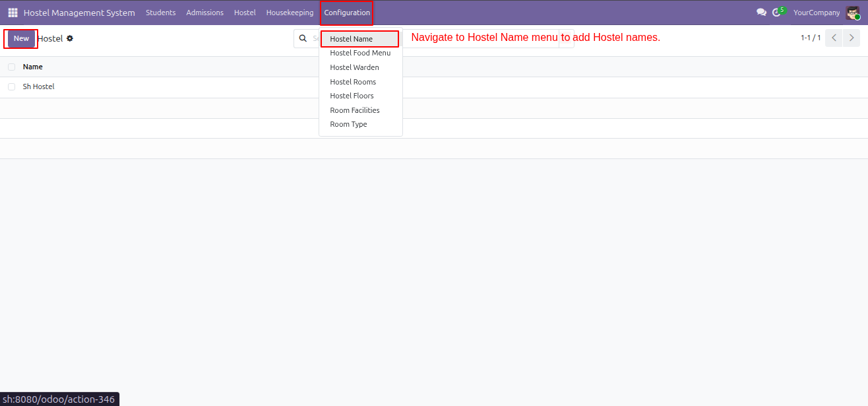Open the Sh Hostel record
Image resolution: width=868 pixels, height=406 pixels.
point(38,86)
